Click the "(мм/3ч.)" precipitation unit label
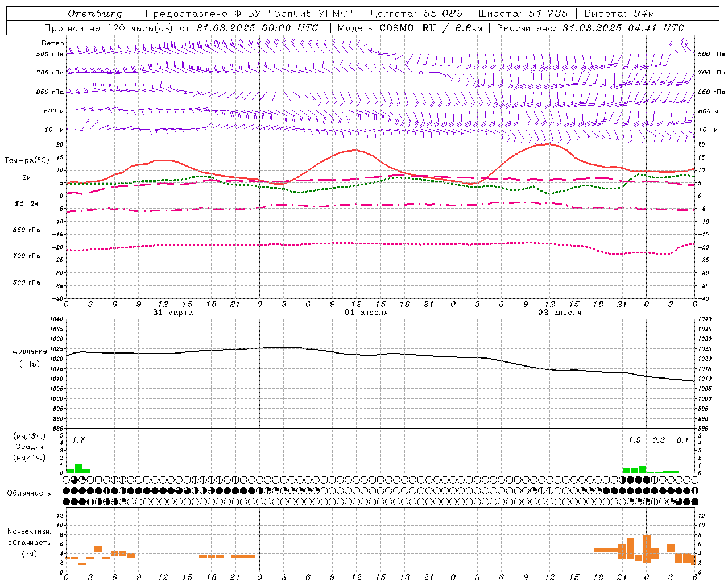 (30, 436)
